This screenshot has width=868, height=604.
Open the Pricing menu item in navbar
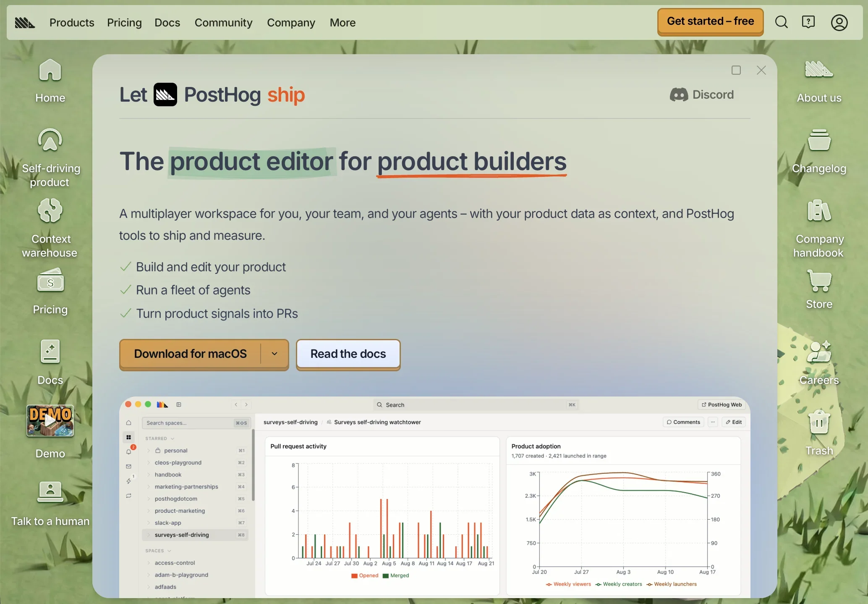(x=124, y=22)
